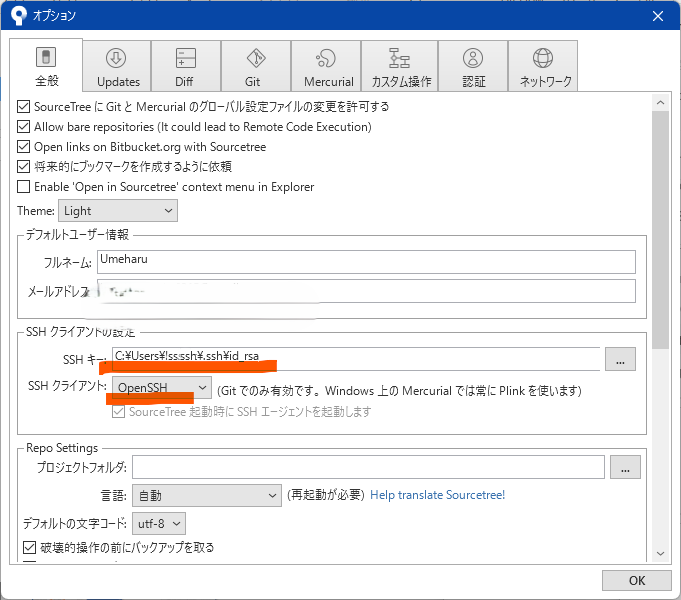The width and height of the screenshot is (681, 600).
Task: Browse for SSH key with the ellipsis button
Action: click(x=620, y=359)
